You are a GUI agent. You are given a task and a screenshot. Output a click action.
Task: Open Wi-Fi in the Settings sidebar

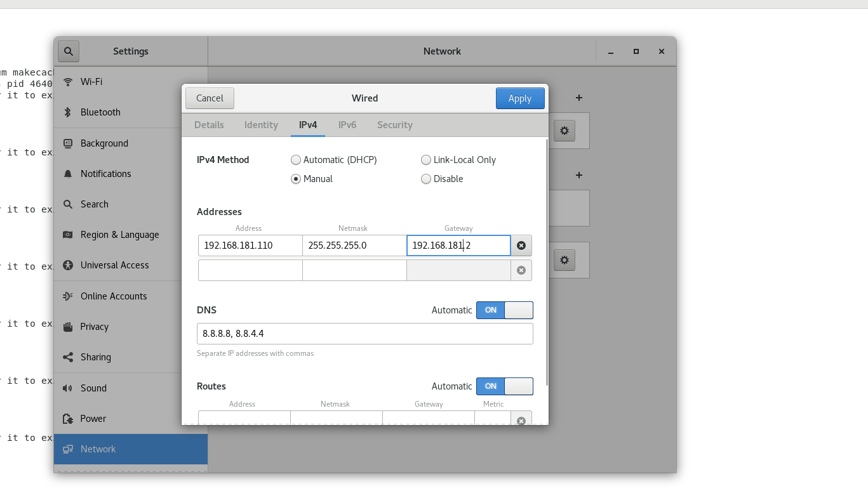131,82
